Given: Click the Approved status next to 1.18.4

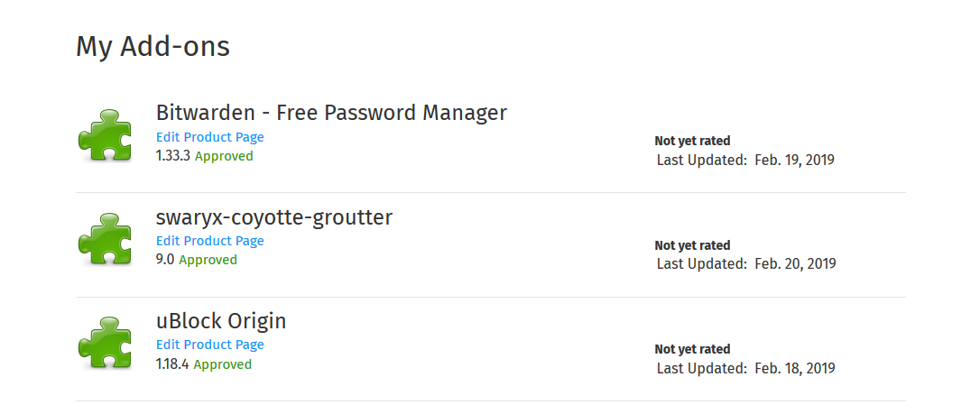Looking at the screenshot, I should 223,364.
